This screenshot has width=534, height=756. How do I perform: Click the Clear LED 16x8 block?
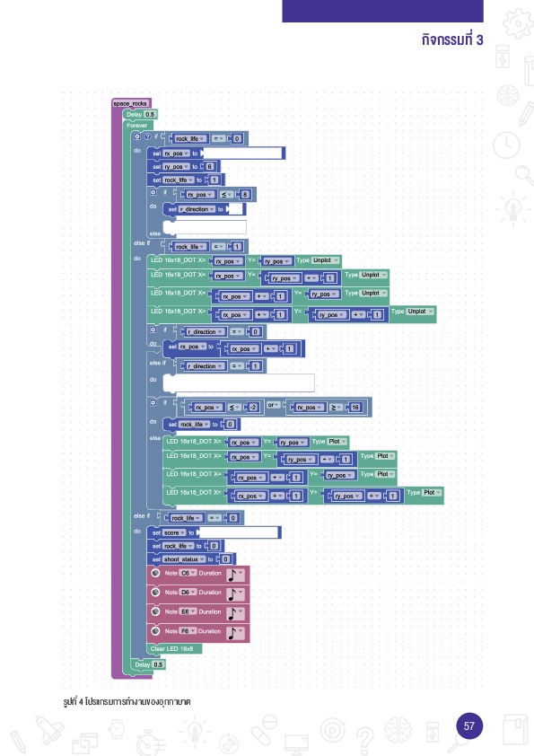(x=174, y=649)
